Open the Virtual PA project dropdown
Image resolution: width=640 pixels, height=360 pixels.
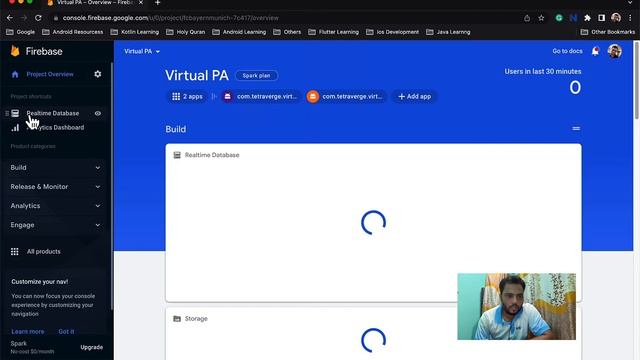(142, 51)
